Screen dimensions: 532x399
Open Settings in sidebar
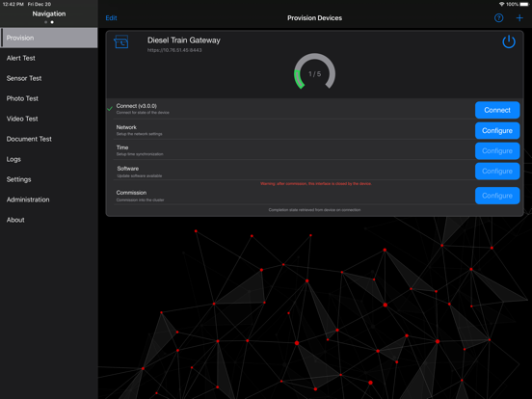click(x=49, y=179)
